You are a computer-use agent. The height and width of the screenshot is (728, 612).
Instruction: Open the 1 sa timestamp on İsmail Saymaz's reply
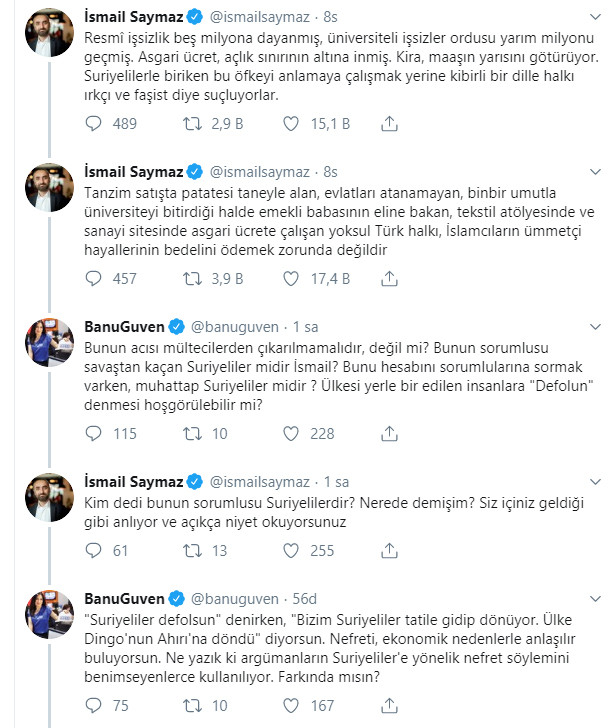(x=336, y=482)
